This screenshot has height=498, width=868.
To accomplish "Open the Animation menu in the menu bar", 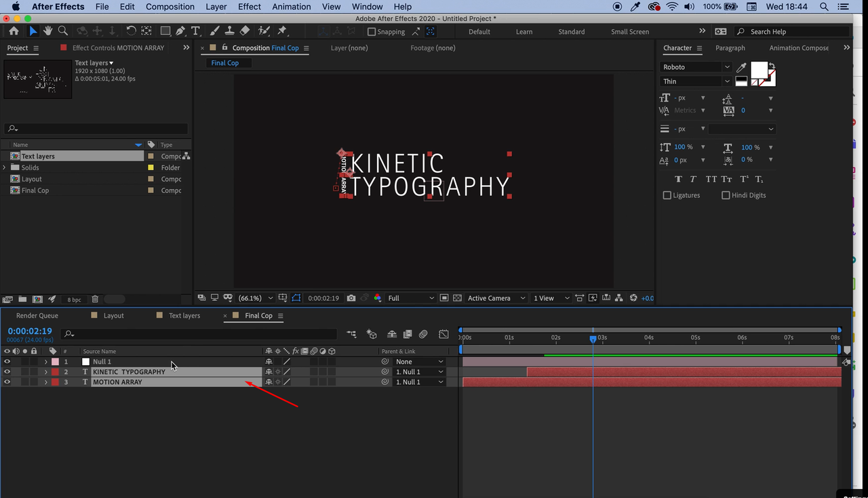I will tap(291, 6).
